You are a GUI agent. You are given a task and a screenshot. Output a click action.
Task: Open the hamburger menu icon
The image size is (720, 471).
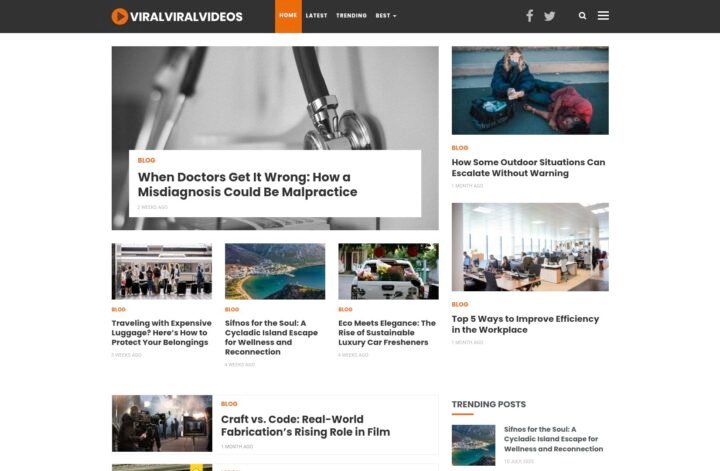(603, 16)
